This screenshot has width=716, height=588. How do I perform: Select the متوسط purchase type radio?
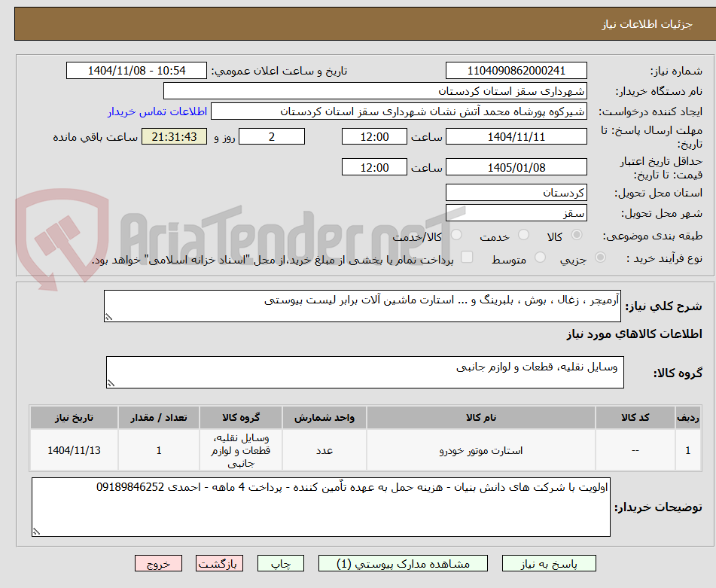pyautogui.click(x=540, y=257)
